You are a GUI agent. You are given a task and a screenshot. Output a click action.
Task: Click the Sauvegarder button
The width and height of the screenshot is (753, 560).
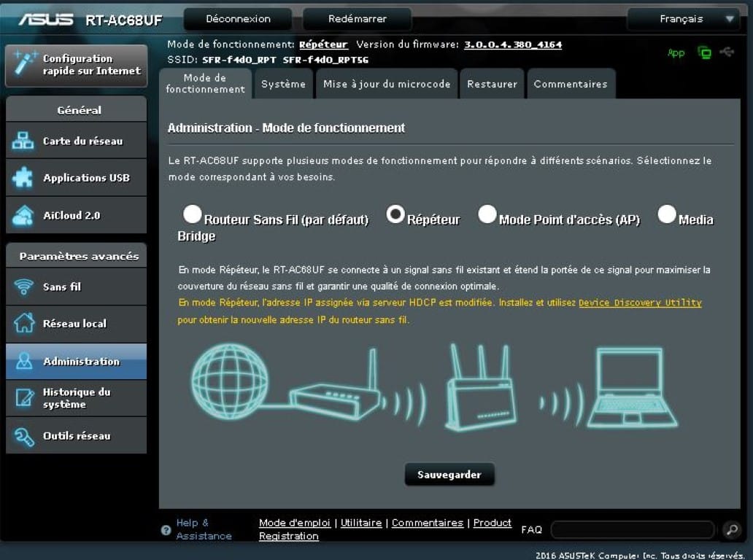[x=449, y=475]
